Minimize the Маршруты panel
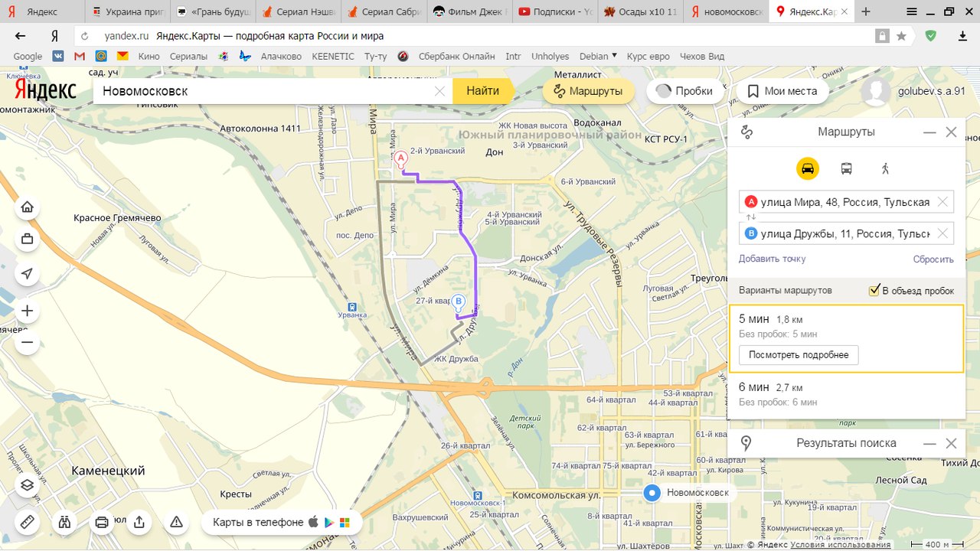 (929, 132)
